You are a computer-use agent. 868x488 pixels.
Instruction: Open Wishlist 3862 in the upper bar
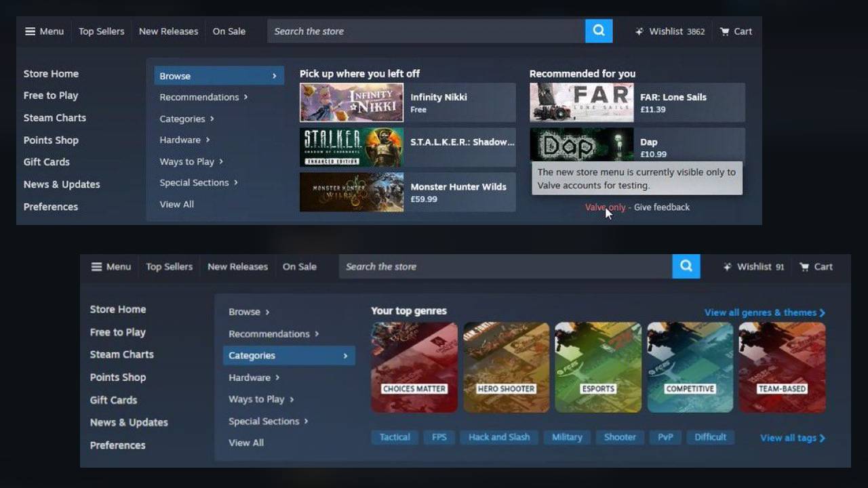670,31
